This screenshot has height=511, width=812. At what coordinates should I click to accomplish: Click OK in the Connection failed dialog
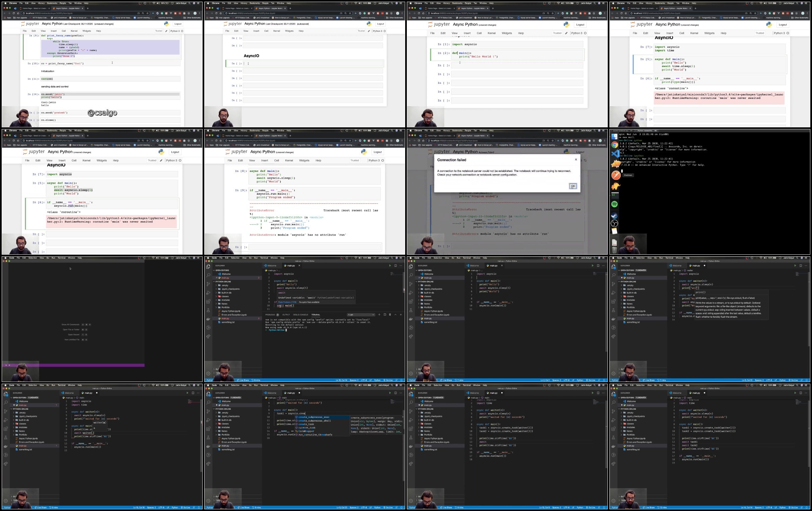point(573,186)
